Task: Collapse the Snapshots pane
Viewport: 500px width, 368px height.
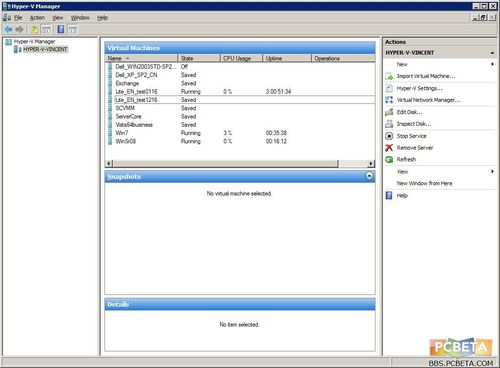Action: coord(369,176)
